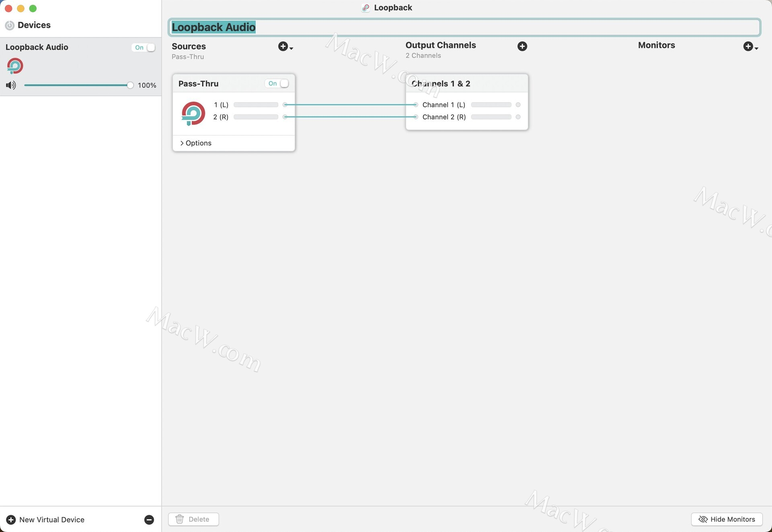772x532 pixels.
Task: Toggle the Pass-Thru source On switch
Action: (x=277, y=83)
